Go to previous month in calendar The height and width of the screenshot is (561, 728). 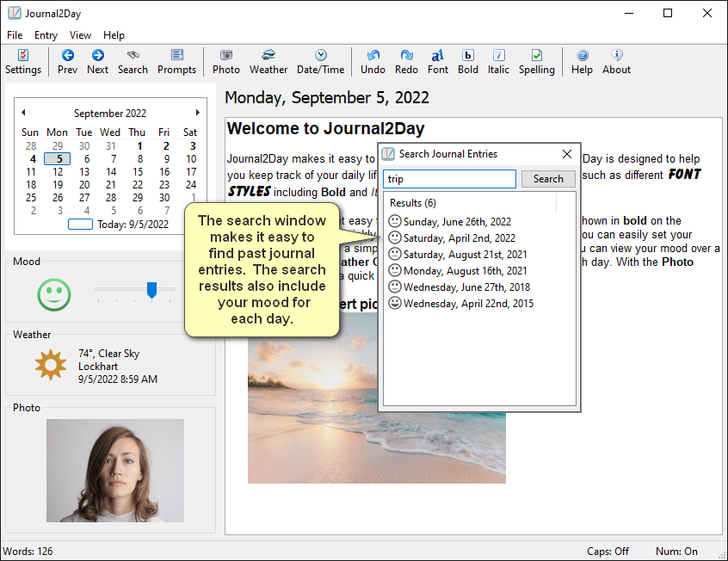point(23,113)
